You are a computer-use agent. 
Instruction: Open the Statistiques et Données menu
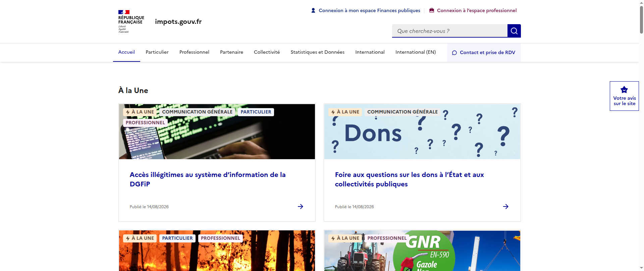(317, 52)
